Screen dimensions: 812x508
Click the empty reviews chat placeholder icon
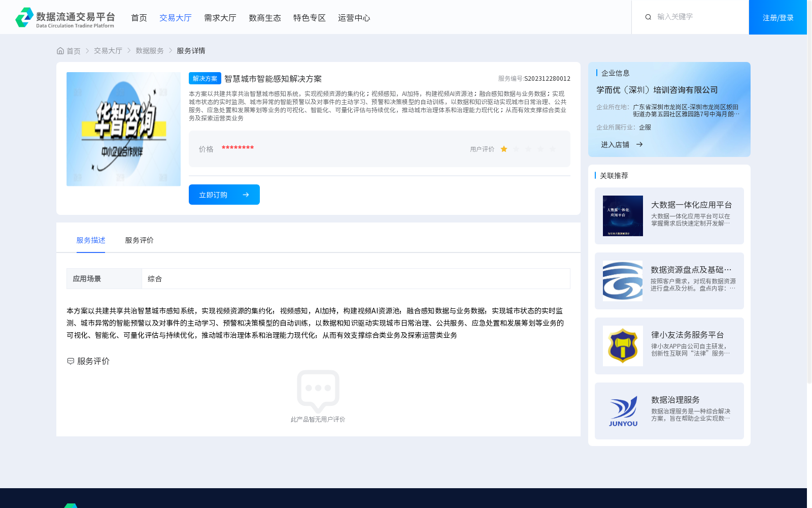[318, 391]
